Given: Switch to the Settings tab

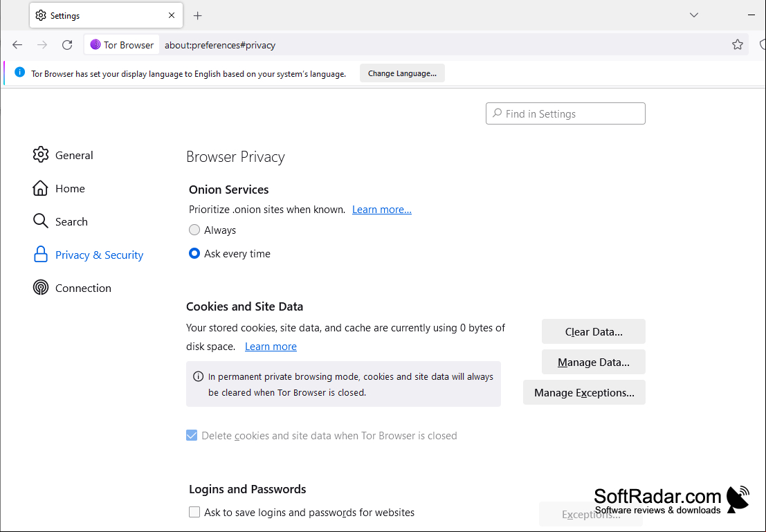Looking at the screenshot, I should point(106,16).
